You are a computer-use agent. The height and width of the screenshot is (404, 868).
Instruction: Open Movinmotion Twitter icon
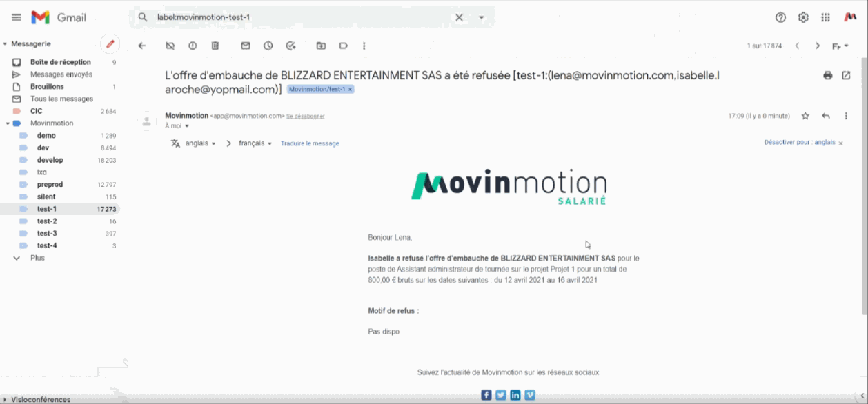(x=501, y=395)
